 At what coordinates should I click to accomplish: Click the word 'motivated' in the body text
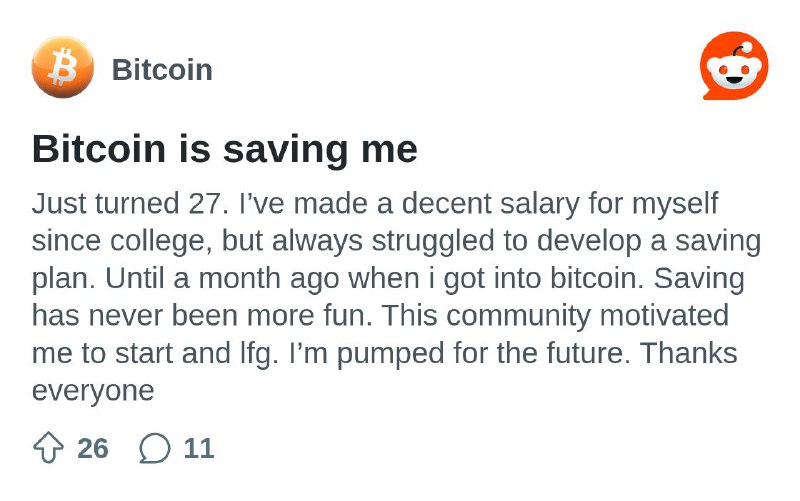[x=664, y=315]
